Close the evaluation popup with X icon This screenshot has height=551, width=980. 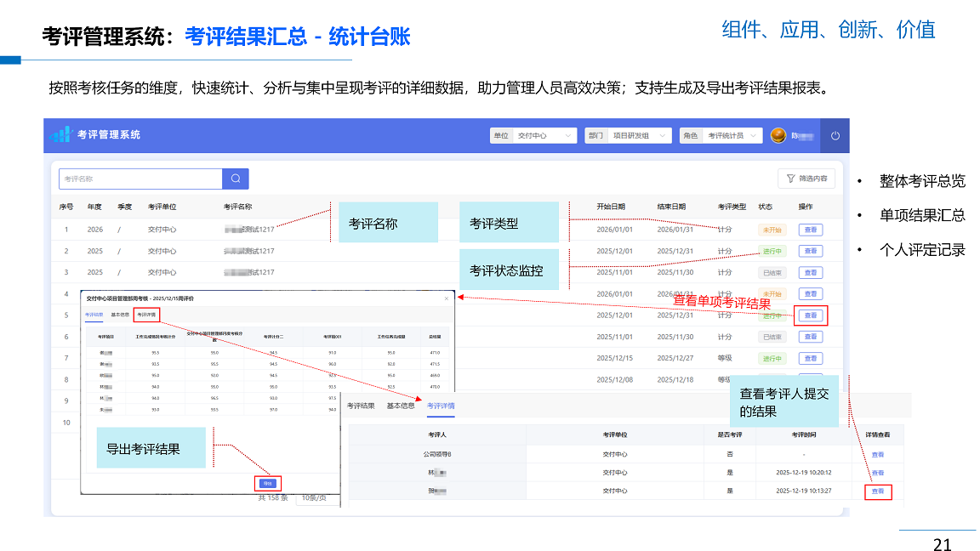447,298
